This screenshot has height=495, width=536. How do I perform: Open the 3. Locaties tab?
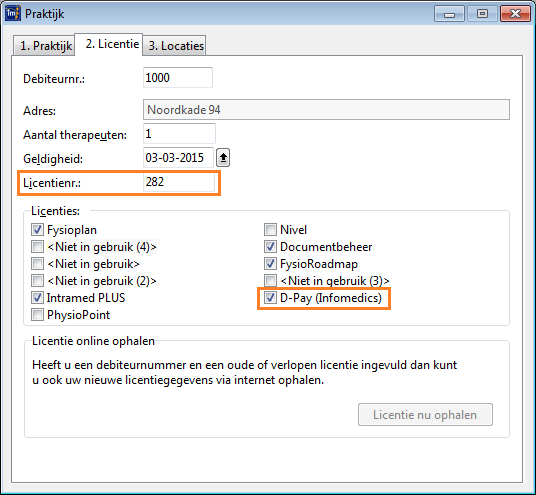pos(174,45)
